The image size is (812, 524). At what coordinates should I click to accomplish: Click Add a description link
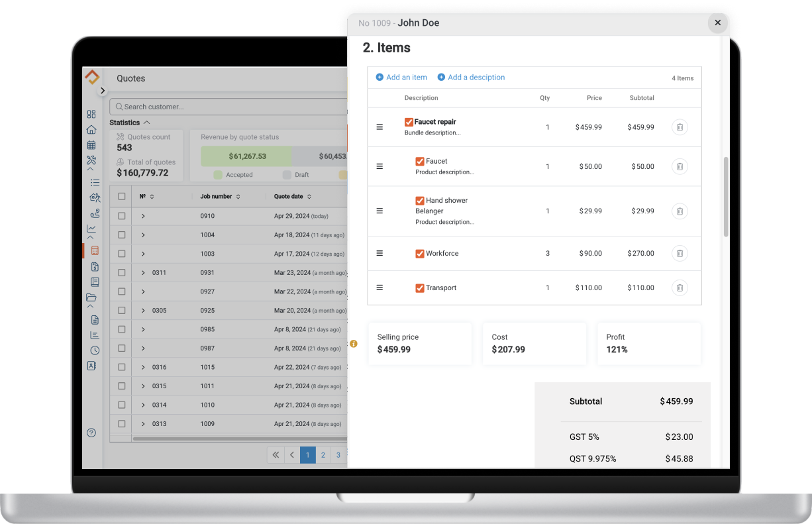471,77
